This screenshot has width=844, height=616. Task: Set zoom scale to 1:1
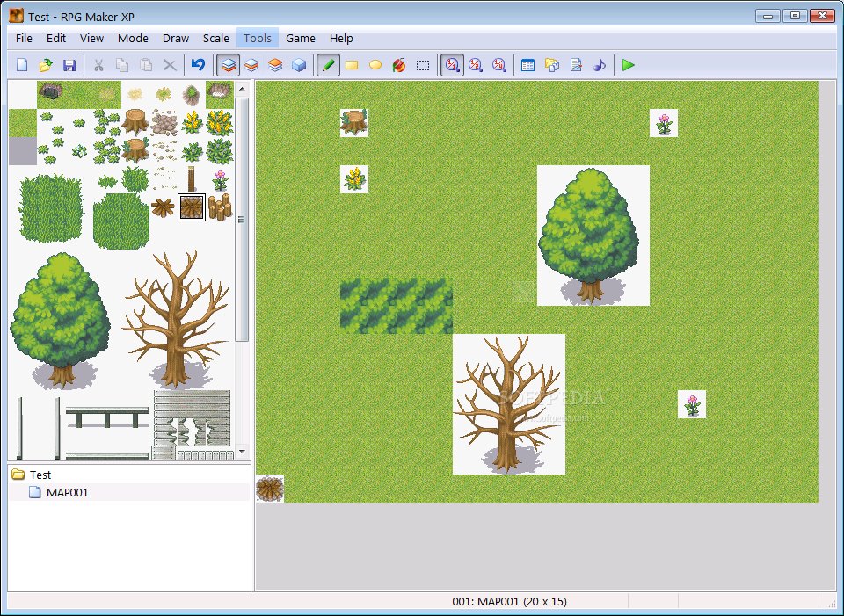[x=452, y=65]
